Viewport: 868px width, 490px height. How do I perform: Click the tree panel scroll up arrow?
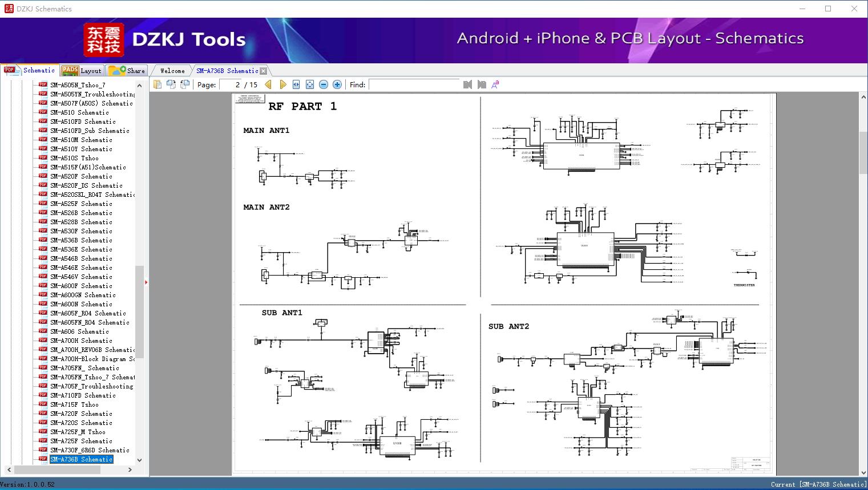click(x=139, y=86)
